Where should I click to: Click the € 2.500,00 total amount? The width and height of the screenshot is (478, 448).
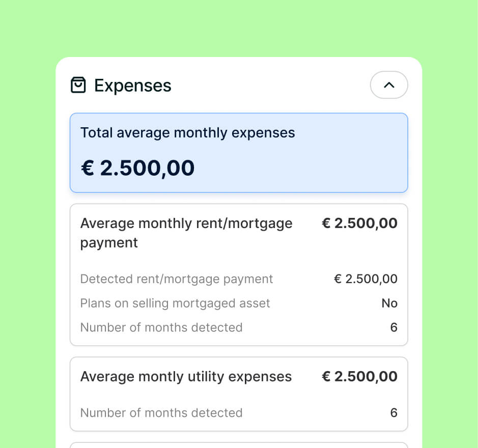click(137, 168)
